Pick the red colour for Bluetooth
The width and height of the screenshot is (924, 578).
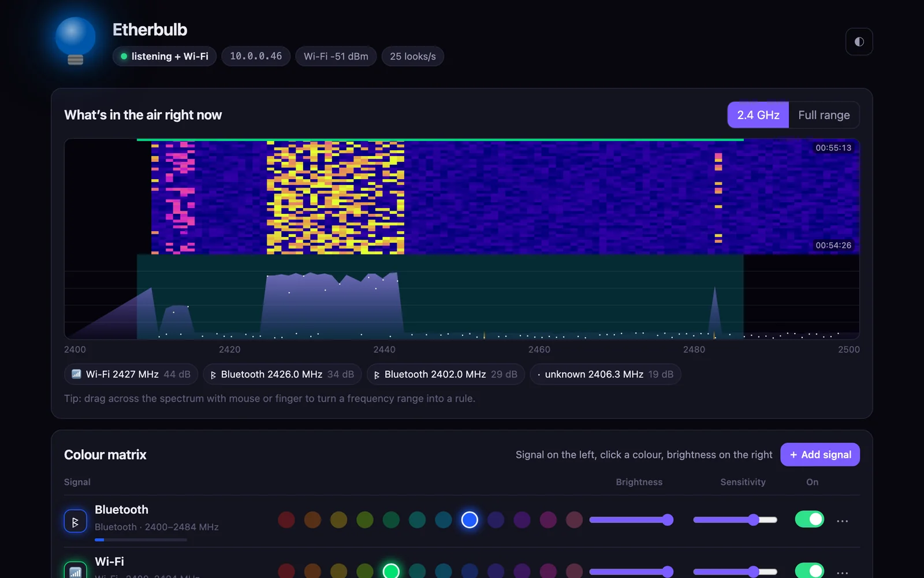[x=286, y=520]
